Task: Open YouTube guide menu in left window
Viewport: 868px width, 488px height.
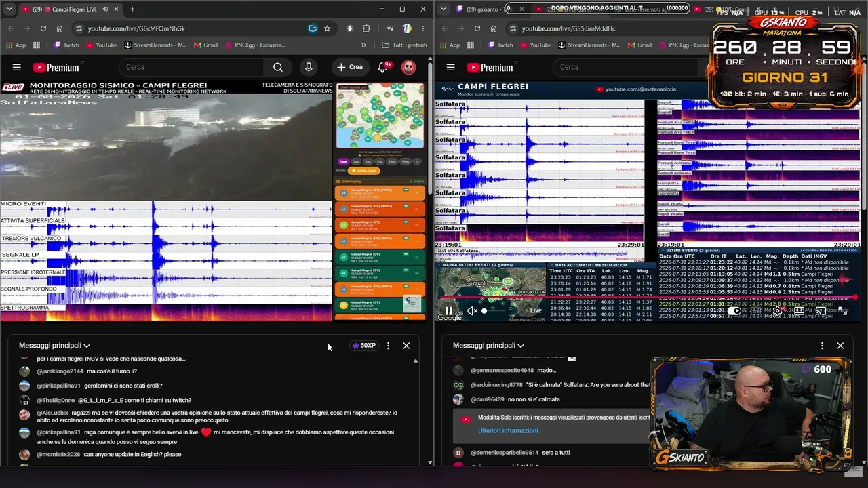Action: point(16,67)
